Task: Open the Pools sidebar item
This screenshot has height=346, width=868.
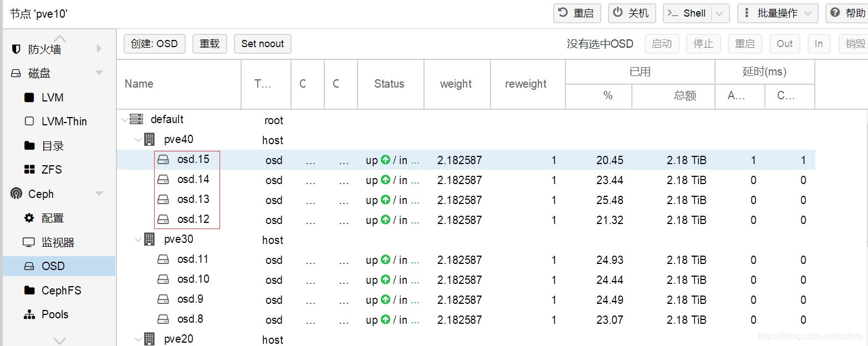Action: tap(58, 314)
